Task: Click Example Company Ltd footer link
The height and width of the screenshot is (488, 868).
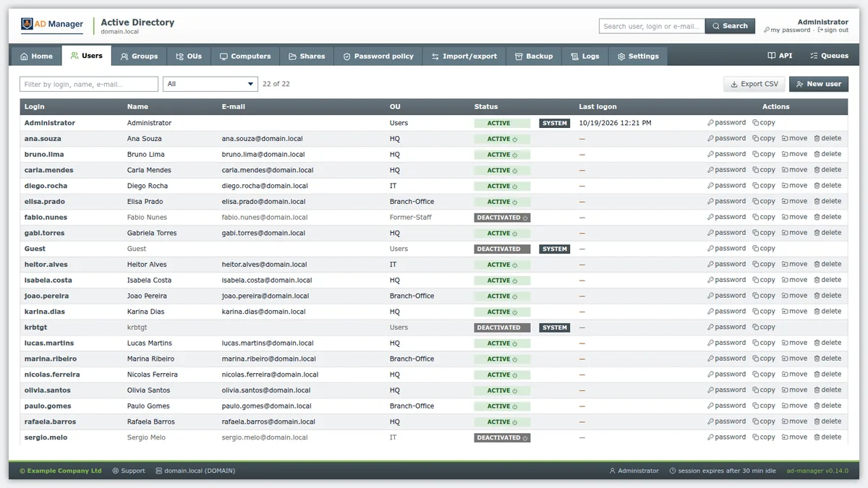Action: tap(60, 471)
